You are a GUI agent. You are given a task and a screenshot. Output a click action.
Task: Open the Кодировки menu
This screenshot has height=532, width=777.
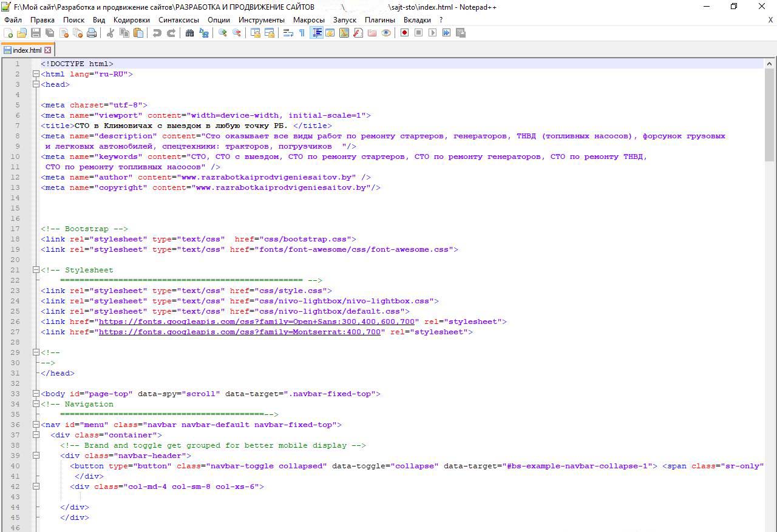pos(131,19)
